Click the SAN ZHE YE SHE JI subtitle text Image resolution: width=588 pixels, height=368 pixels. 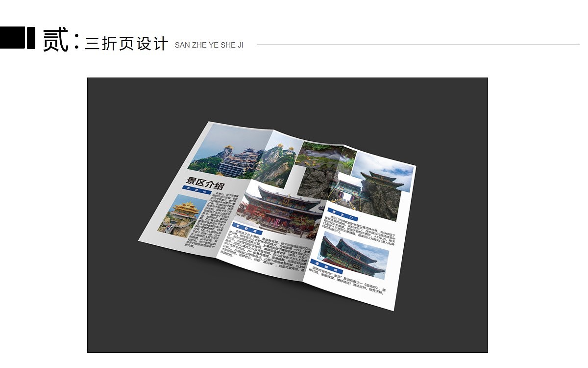pyautogui.click(x=209, y=45)
